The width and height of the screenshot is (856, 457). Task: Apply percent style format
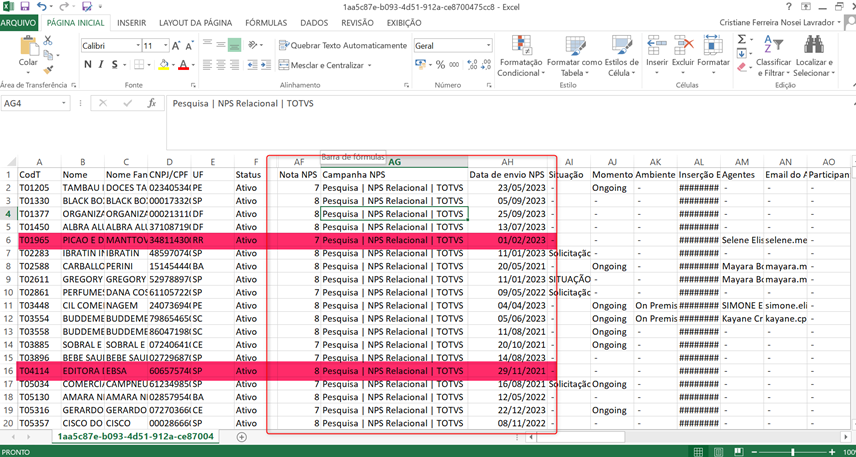pyautogui.click(x=441, y=65)
